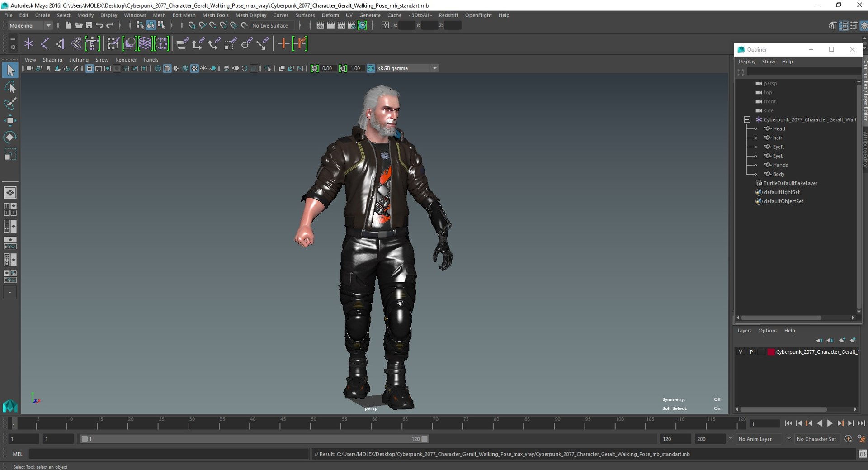Click the yellow cross-hair shelf icon
The width and height of the screenshot is (868, 470).
tap(283, 43)
